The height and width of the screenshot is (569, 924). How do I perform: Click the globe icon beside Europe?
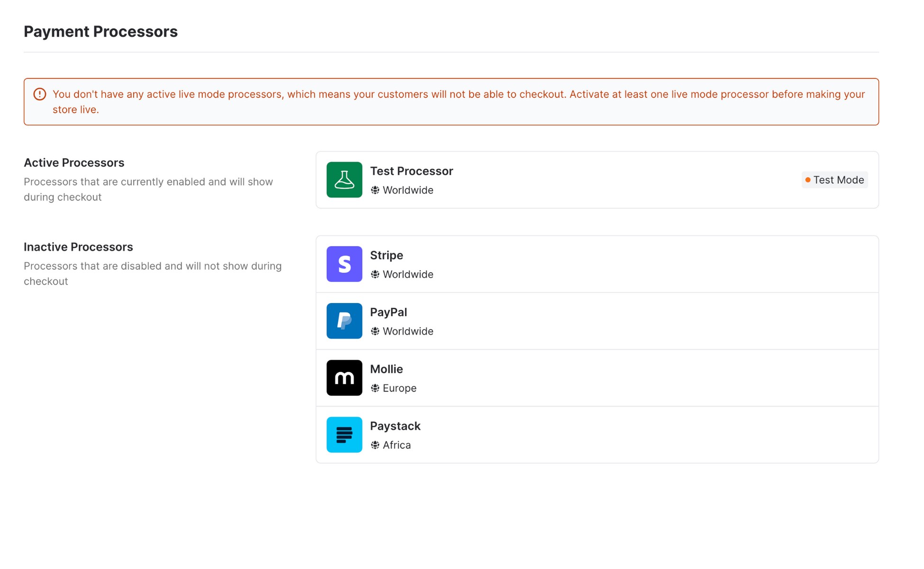point(375,388)
